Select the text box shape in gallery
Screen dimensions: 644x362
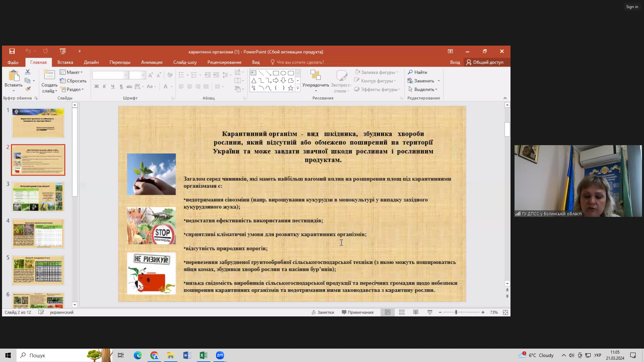(254, 73)
